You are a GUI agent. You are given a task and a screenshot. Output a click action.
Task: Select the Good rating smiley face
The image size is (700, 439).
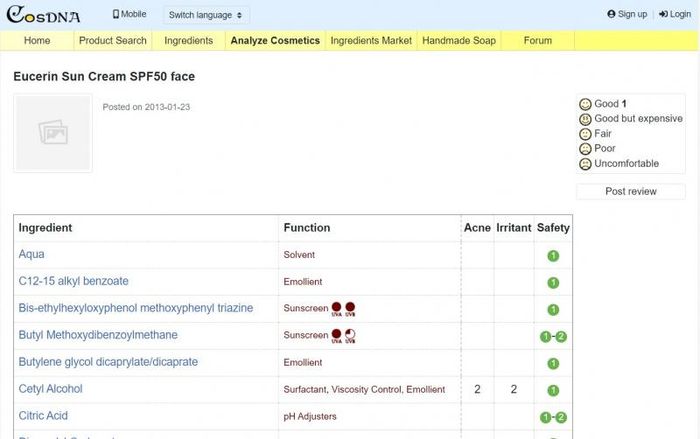[x=585, y=104]
